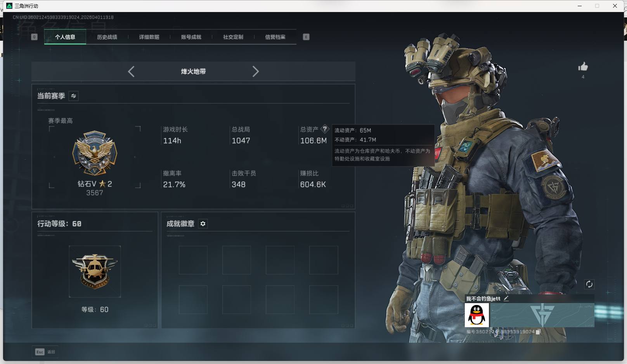
Task: Open the 详细数据 tab
Action: pos(149,37)
